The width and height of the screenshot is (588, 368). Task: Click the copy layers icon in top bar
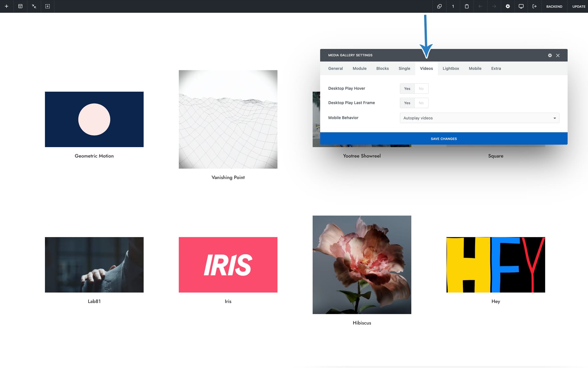pos(439,6)
